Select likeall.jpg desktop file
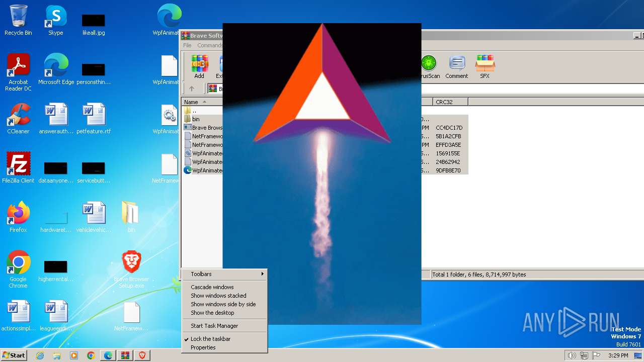Screen dimensions: 644x362 point(94,24)
